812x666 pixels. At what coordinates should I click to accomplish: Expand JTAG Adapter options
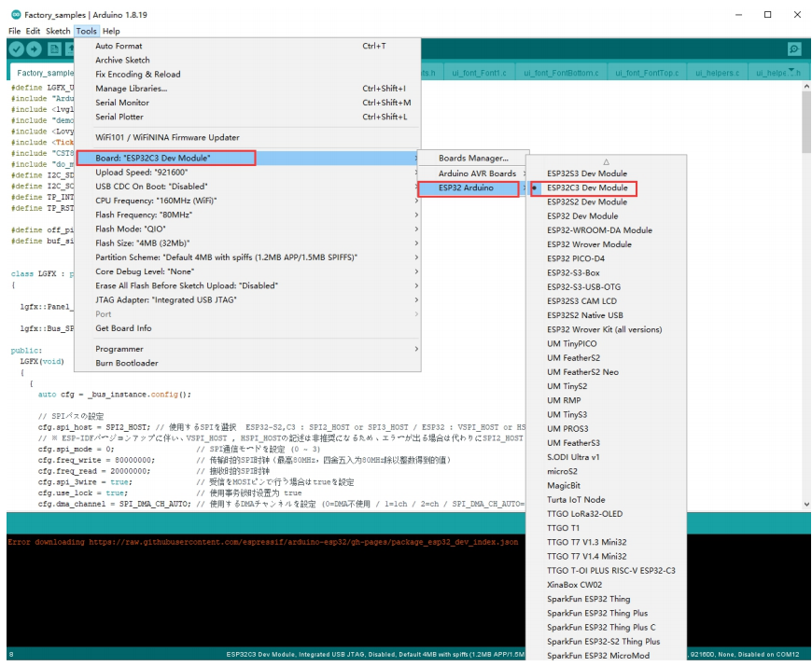tap(247, 299)
